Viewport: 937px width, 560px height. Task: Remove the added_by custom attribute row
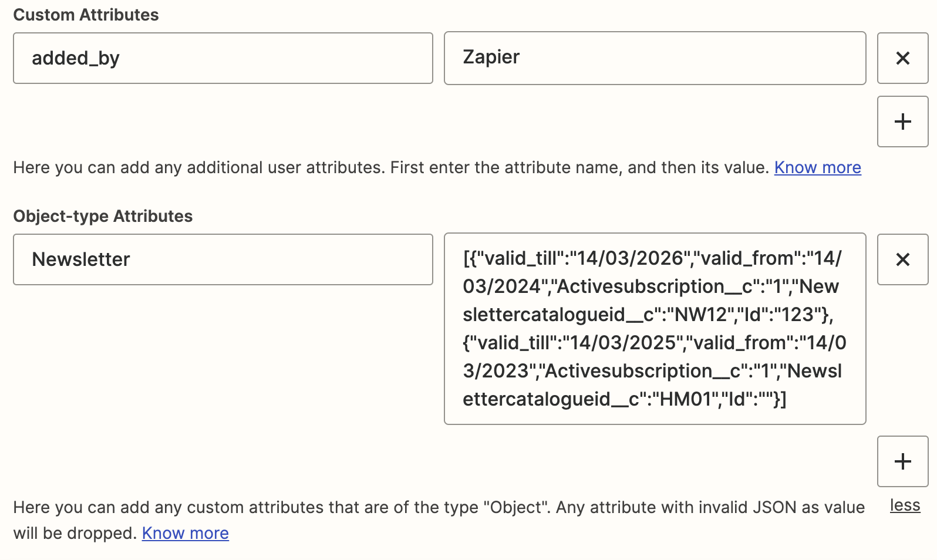click(x=902, y=58)
